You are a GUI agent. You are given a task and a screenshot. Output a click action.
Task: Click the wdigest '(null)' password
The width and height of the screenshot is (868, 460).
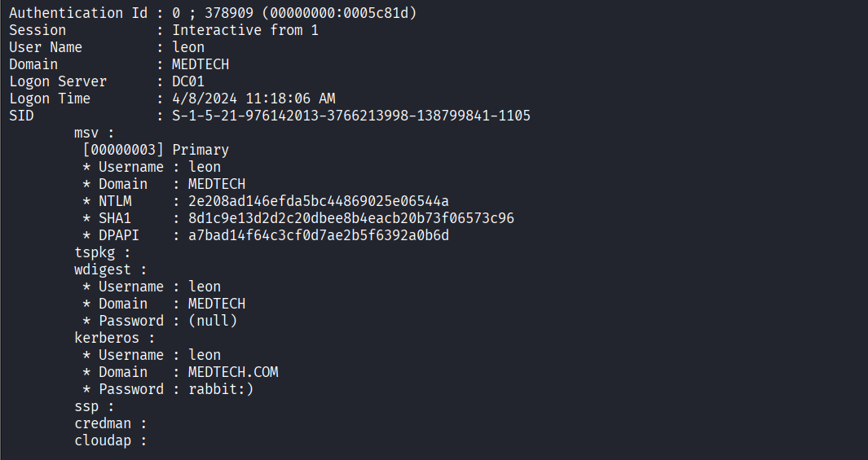click(x=213, y=321)
